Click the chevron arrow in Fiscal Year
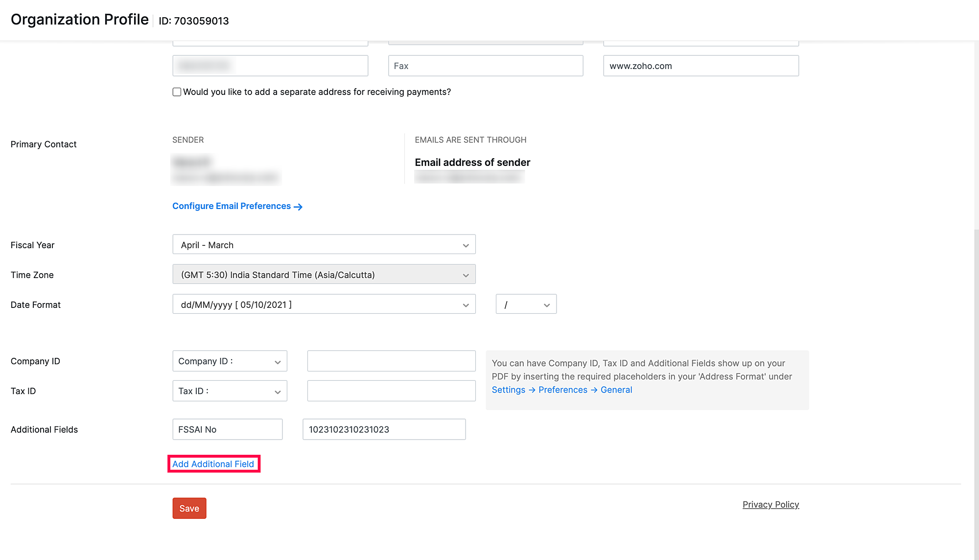The image size is (979, 560). [466, 246]
